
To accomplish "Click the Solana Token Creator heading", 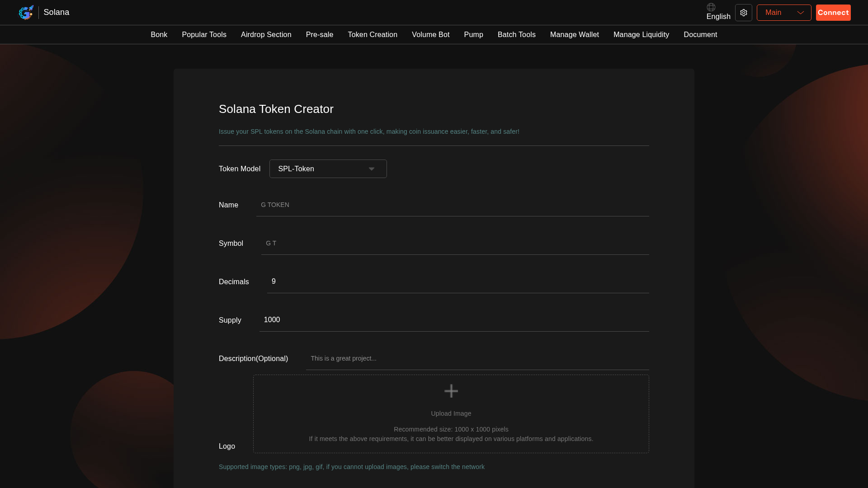I will (276, 109).
